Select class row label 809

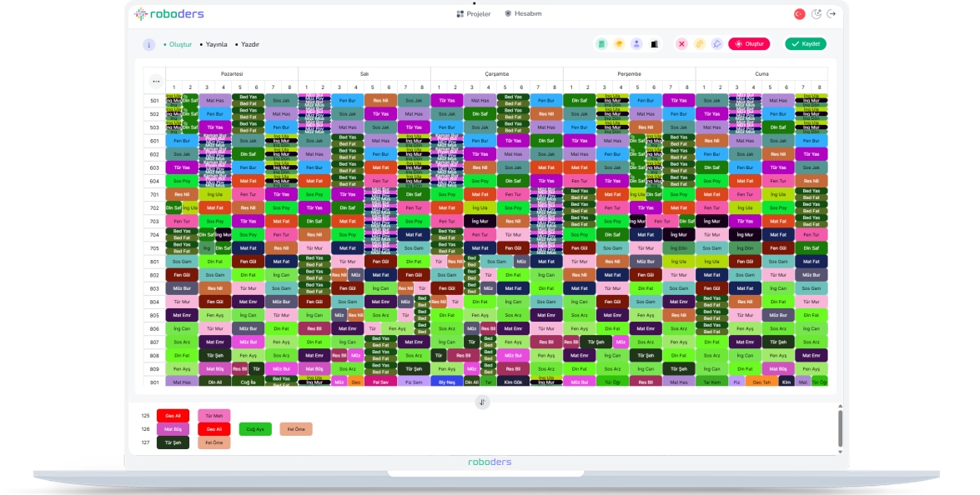[x=154, y=369]
